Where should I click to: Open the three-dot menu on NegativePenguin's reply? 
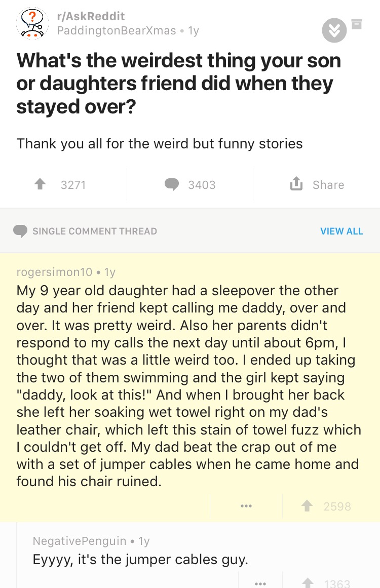pyautogui.click(x=260, y=583)
